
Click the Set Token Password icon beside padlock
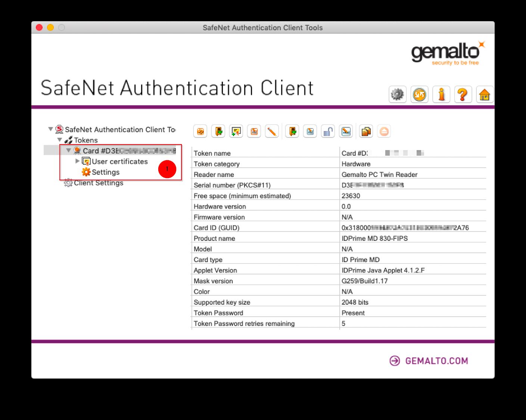(x=346, y=131)
